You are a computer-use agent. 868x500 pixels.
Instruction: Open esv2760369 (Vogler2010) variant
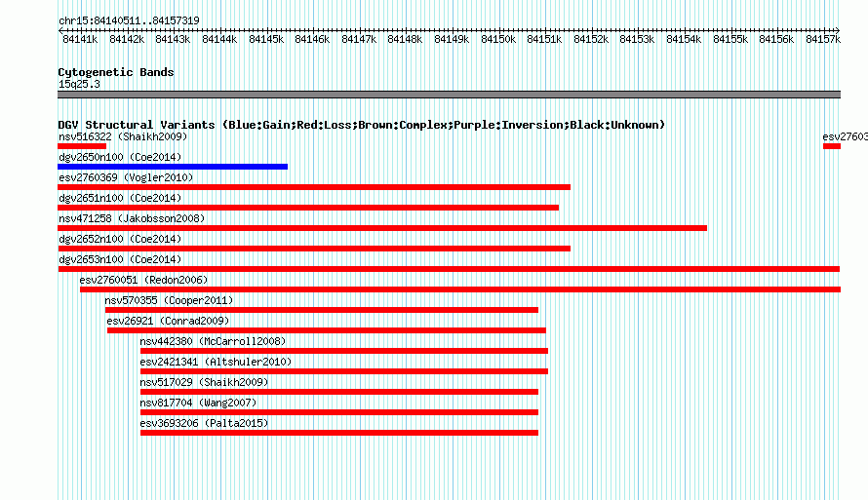tap(126, 177)
